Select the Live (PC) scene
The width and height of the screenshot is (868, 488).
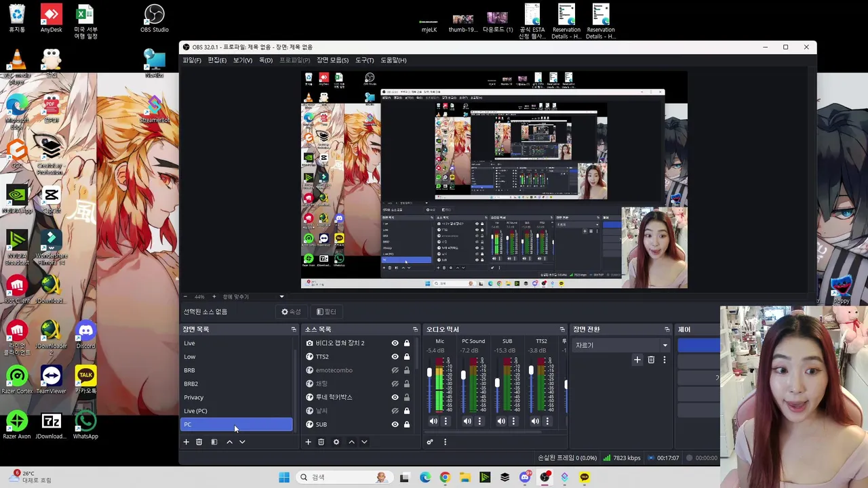pos(237,411)
